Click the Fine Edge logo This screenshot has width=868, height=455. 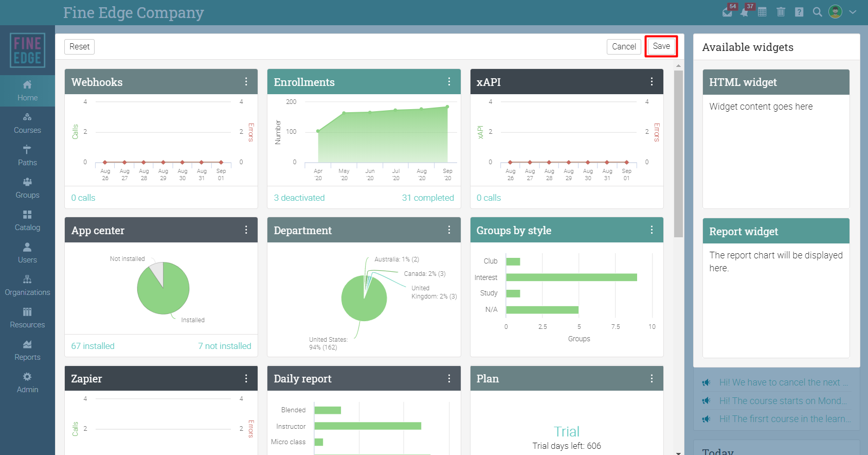[27, 50]
